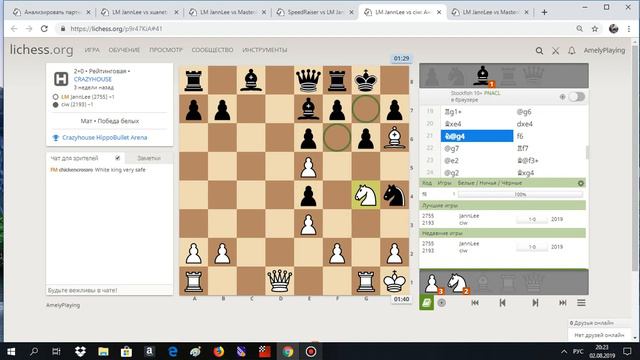This screenshot has height=360, width=640.
Task: Click the browser address bar URL
Action: (116, 29)
